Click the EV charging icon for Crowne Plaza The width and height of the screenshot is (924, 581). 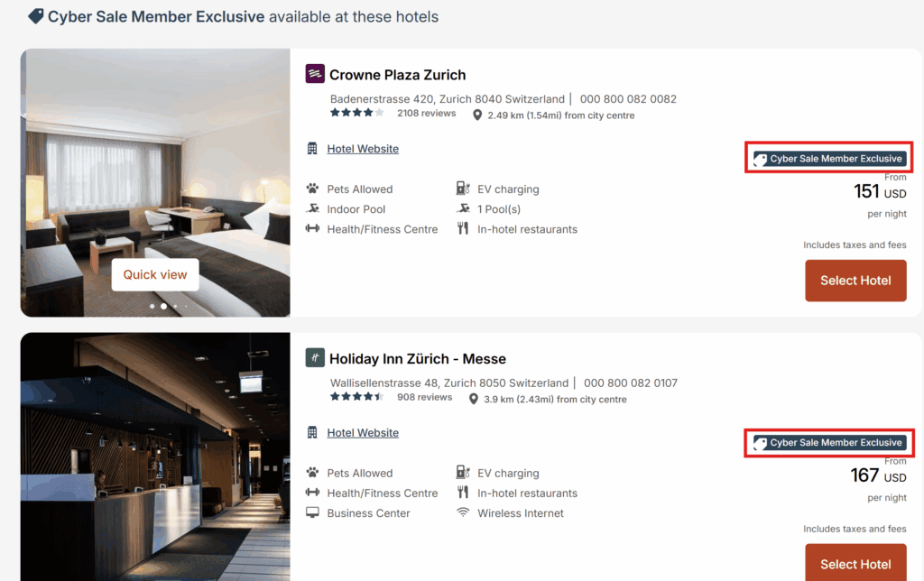[464, 188]
